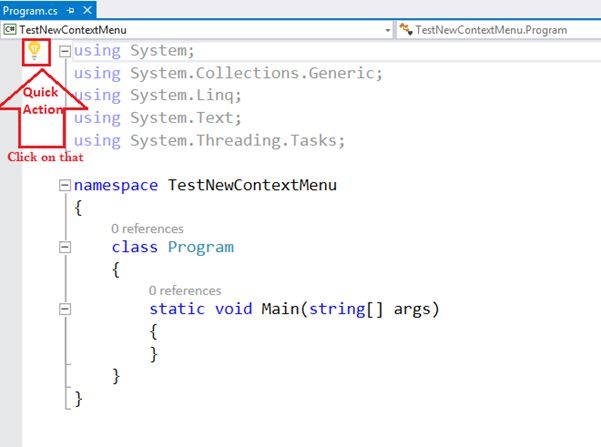Screen dimensions: 601x447
Task: Collapse the Main method block
Action: 65,309
